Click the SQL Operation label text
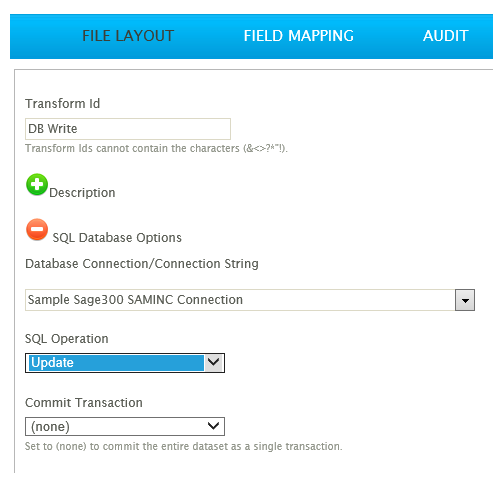503x483 pixels. click(67, 339)
